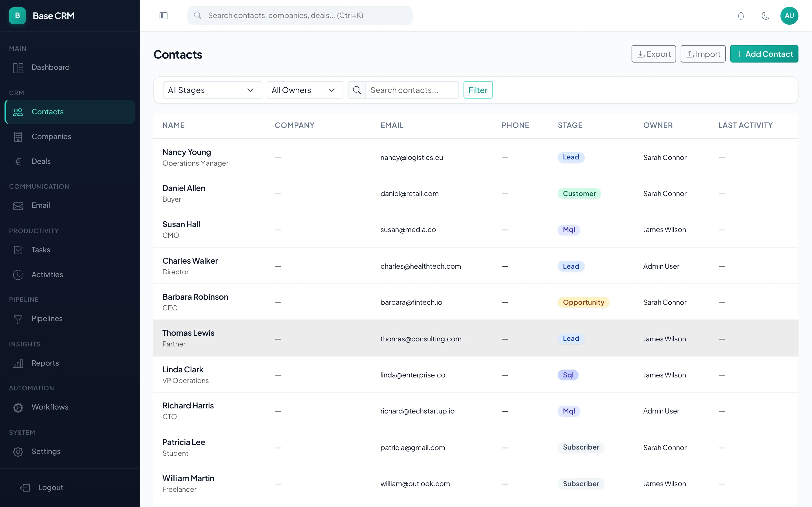This screenshot has width=812, height=507.
Task: Open Settings from the sidebar
Action: point(46,451)
